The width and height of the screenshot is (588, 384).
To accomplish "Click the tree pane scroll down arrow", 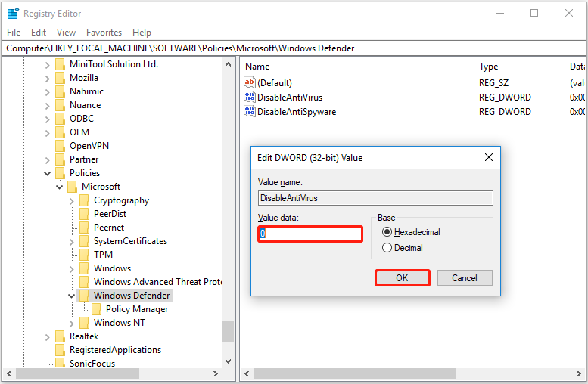I will click(x=228, y=361).
